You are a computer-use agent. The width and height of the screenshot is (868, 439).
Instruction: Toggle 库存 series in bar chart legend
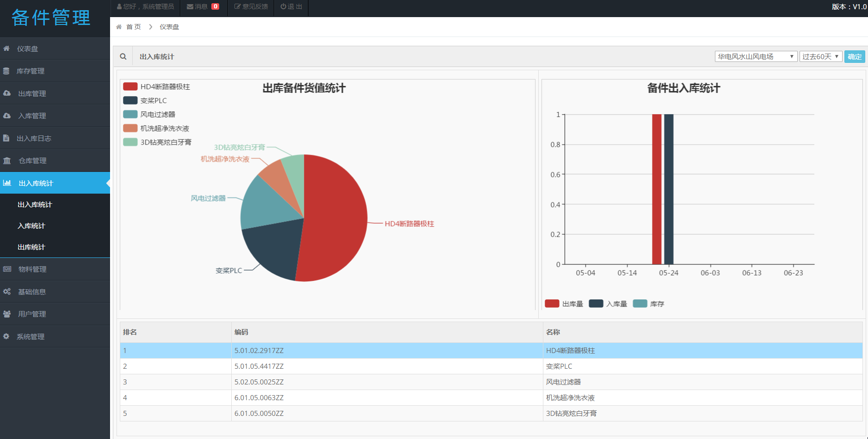click(x=640, y=304)
